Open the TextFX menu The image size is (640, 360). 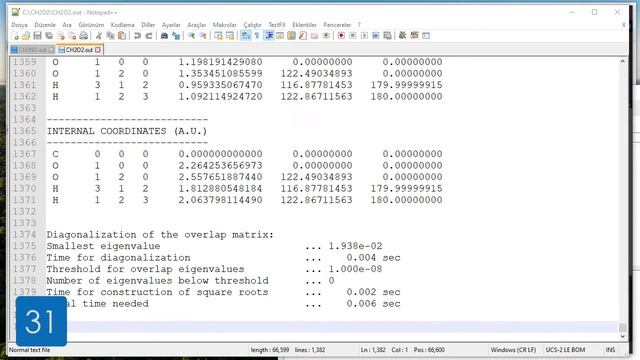(277, 25)
